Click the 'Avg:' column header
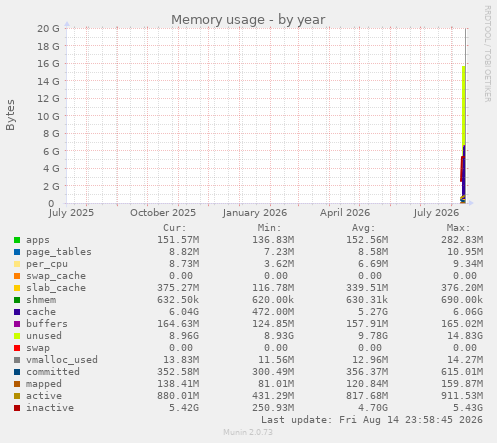 pos(364,228)
